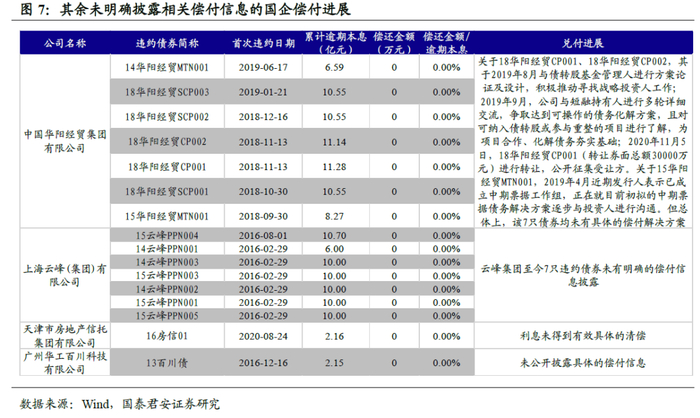
Task: Click bond name 15华阳经贸MTN001
Action: 167,217
